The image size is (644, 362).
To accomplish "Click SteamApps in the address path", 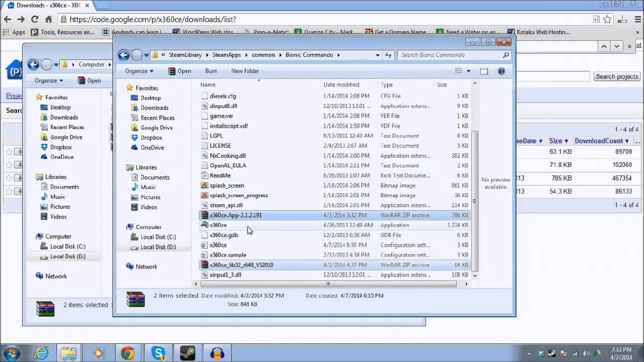I will point(226,55).
